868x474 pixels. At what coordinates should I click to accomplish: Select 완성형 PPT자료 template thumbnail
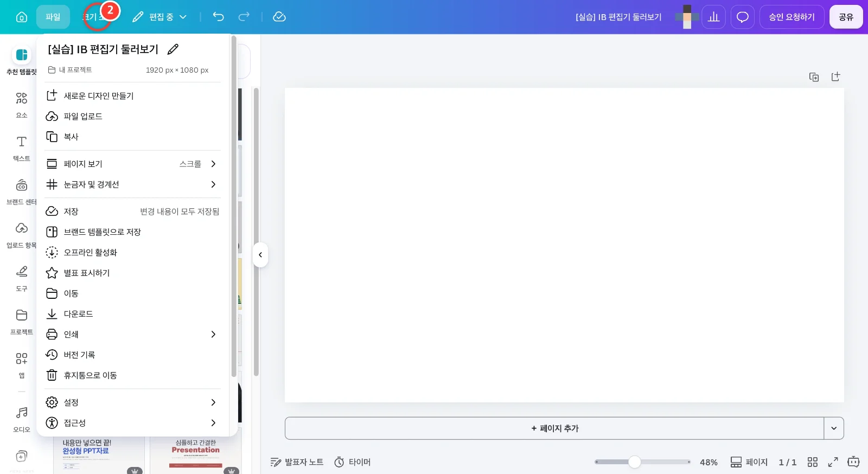tap(99, 456)
